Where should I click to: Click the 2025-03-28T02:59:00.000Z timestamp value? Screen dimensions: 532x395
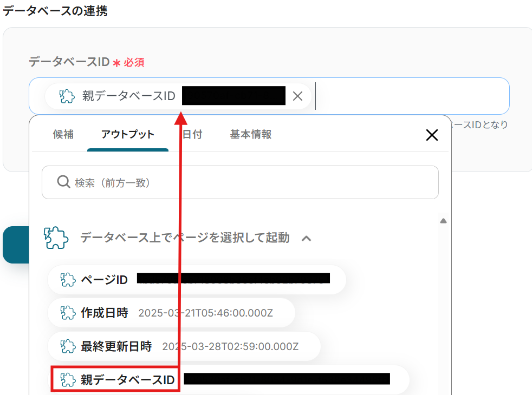pos(230,346)
